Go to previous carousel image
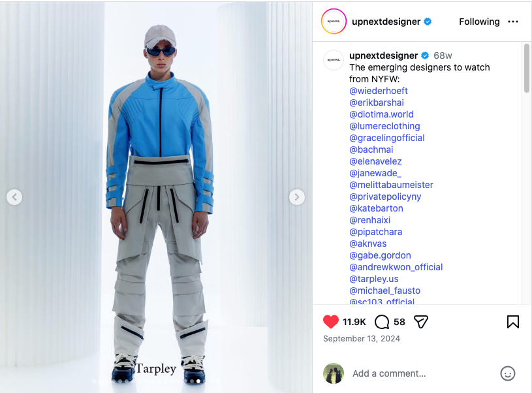Viewport: 532px width, 393px height. 14,197
